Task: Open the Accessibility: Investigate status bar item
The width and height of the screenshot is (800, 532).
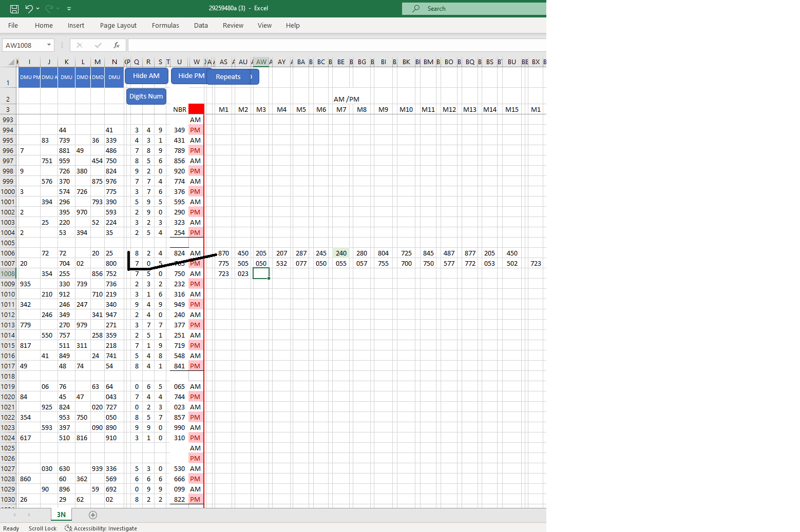Action: pos(101,528)
